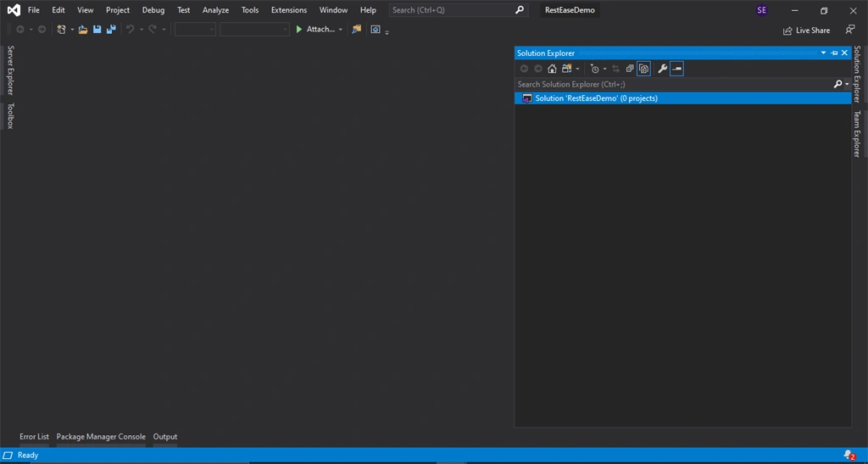Click the Navigate Forward toolbar arrow
Viewport: 868px width, 464px height.
point(42,30)
